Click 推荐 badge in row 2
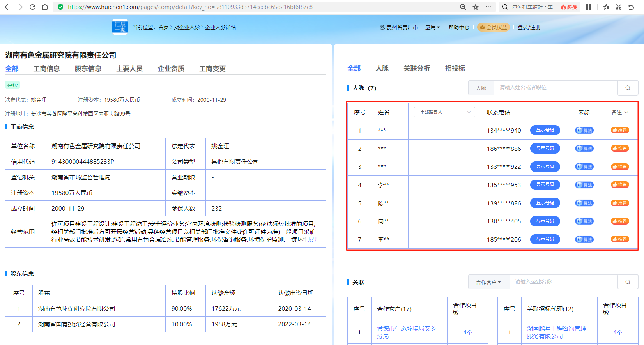Image resolution: width=644 pixels, height=345 pixels. 620,149
